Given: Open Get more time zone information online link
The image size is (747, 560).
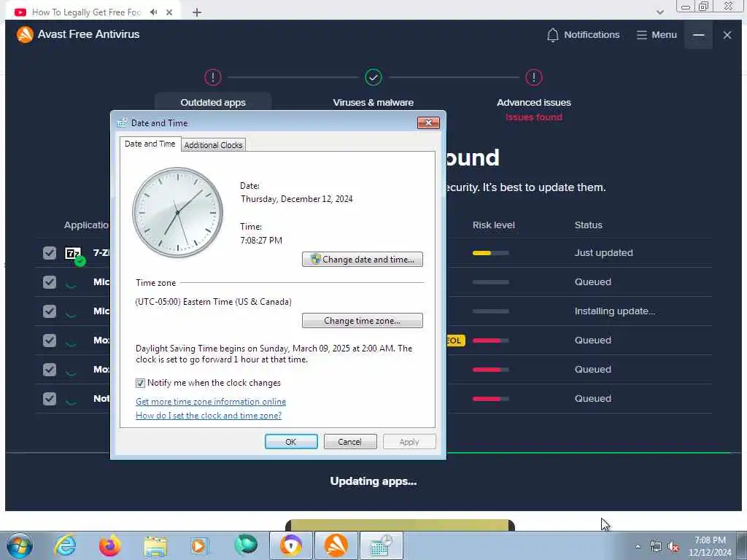Looking at the screenshot, I should tap(211, 402).
